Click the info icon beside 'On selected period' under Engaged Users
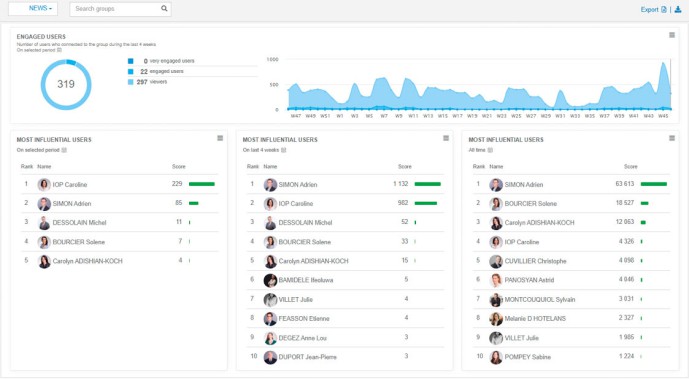The image size is (689, 379). point(59,50)
